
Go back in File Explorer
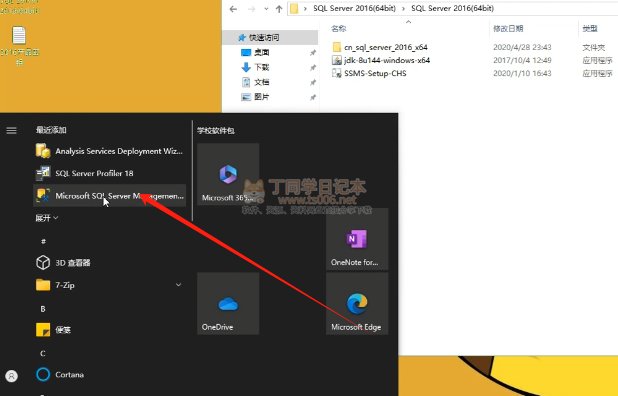tap(233, 9)
